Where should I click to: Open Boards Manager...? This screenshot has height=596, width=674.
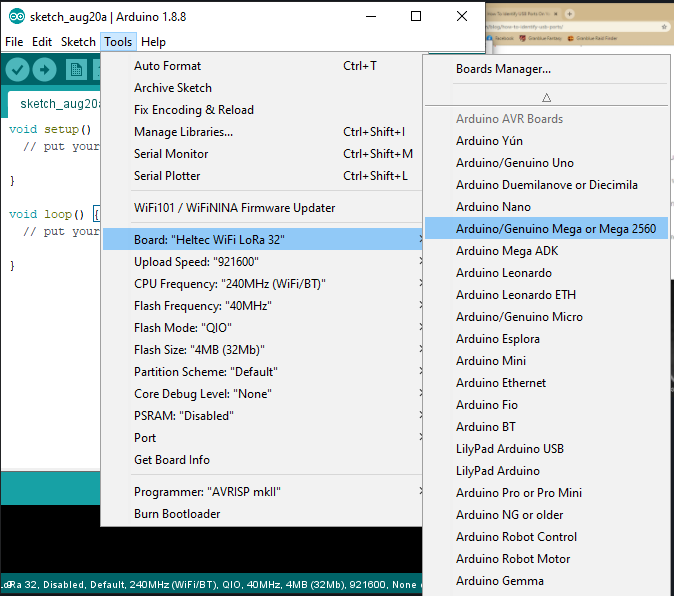pyautogui.click(x=503, y=69)
